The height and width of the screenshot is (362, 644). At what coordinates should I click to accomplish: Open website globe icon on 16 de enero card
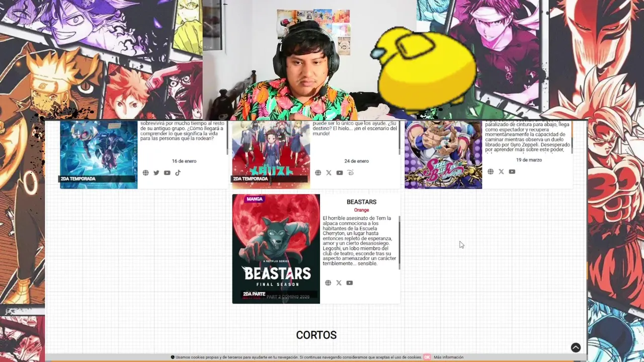(145, 173)
